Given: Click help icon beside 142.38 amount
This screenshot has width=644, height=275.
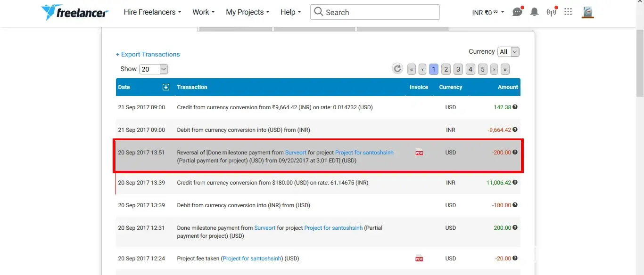Looking at the screenshot, I should click(515, 107).
